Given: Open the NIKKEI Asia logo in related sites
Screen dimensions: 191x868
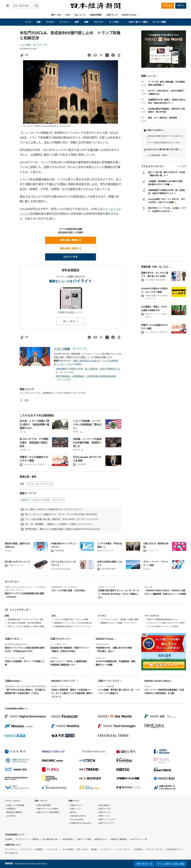Looking at the screenshot, I should (15, 736).
